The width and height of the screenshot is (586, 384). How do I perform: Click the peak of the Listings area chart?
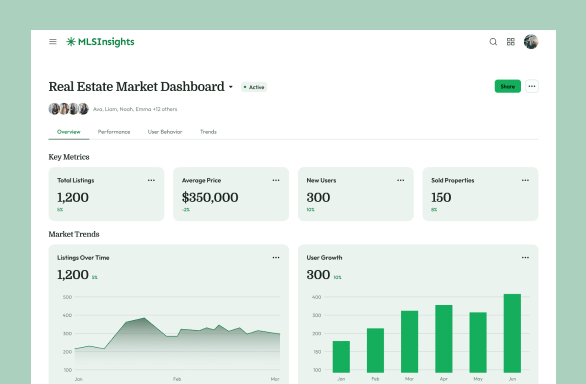144,318
